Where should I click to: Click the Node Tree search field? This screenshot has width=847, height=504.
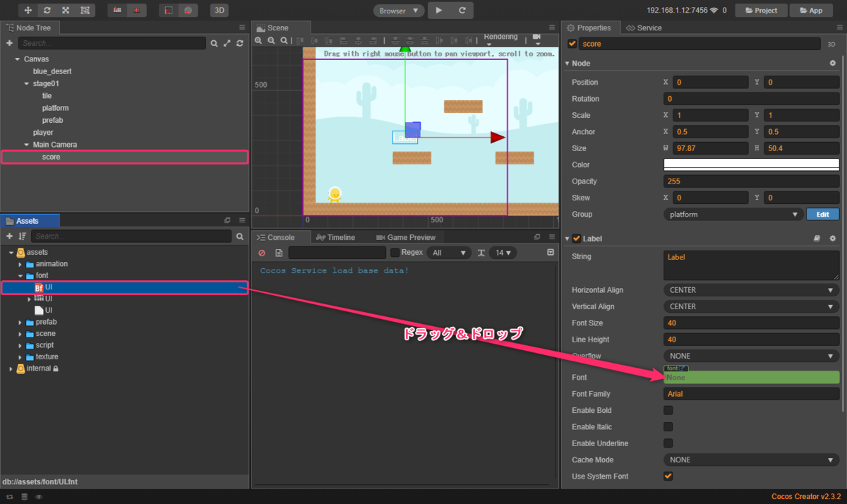tap(113, 43)
